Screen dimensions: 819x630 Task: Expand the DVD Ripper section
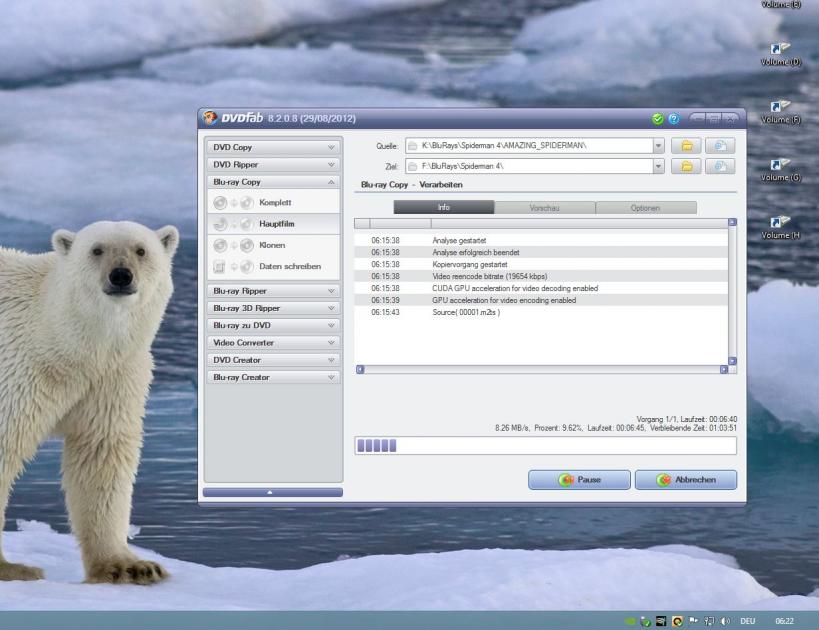[273, 165]
